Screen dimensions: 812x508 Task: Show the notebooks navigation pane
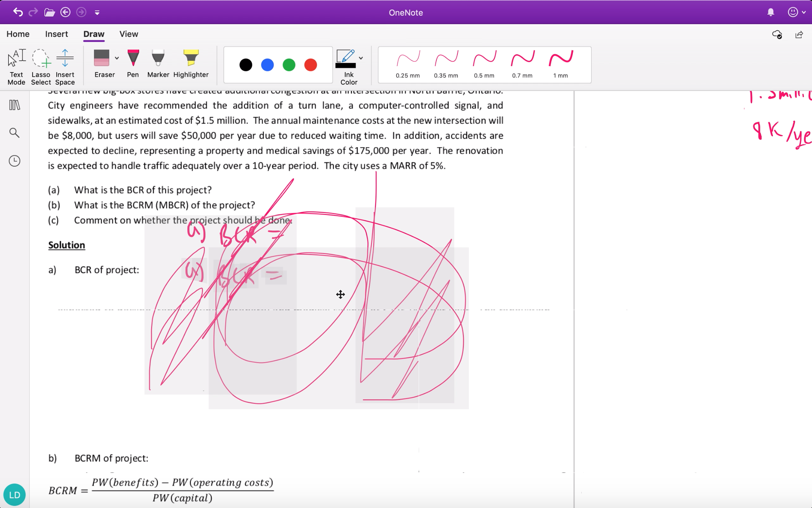click(15, 105)
